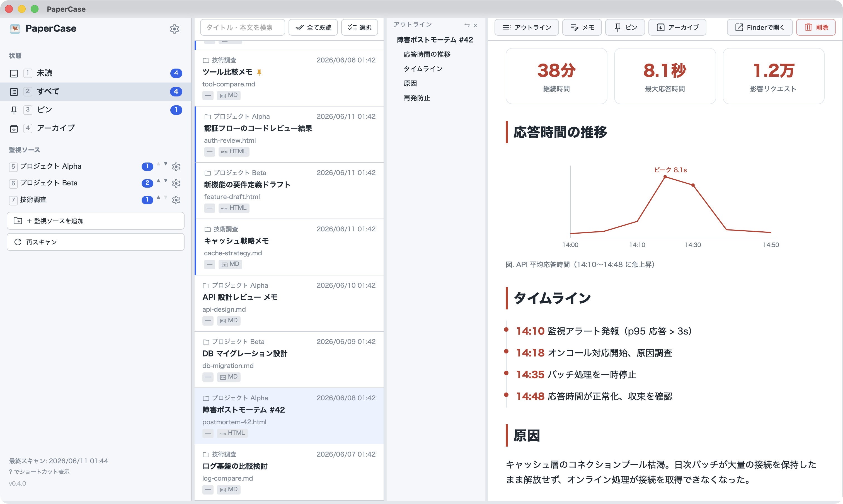The image size is (843, 504).
Task: Open settings gear for 技術調査 source
Action: 176,200
